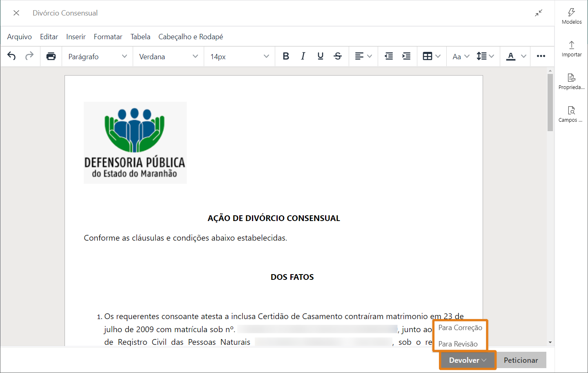Undo the last edit
588x373 pixels.
[x=11, y=56]
